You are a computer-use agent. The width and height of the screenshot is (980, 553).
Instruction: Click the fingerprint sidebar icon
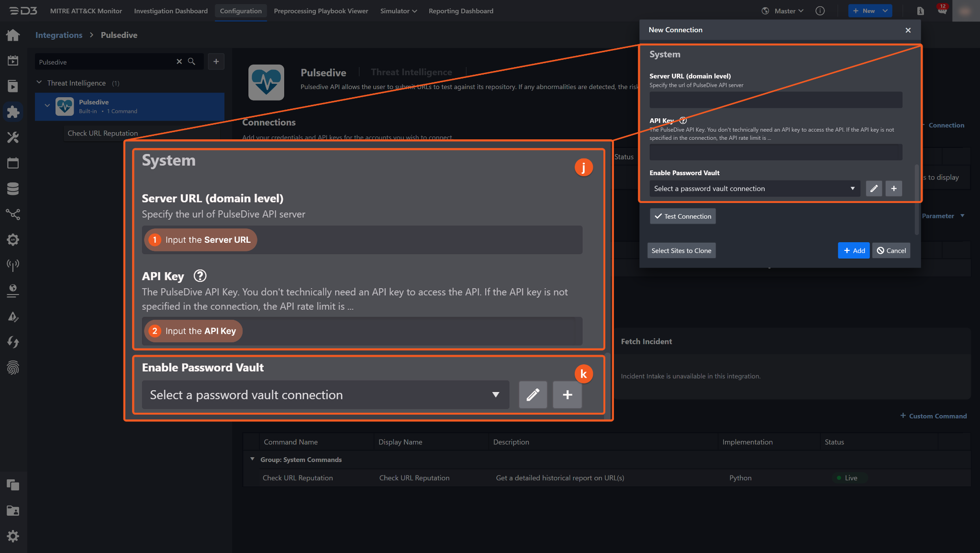click(13, 368)
